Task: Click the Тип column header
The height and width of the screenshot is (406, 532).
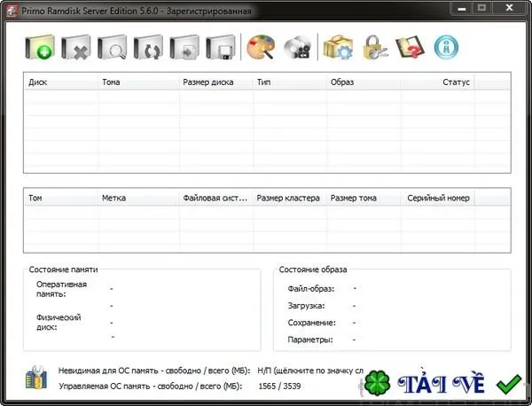Action: pyautogui.click(x=290, y=82)
